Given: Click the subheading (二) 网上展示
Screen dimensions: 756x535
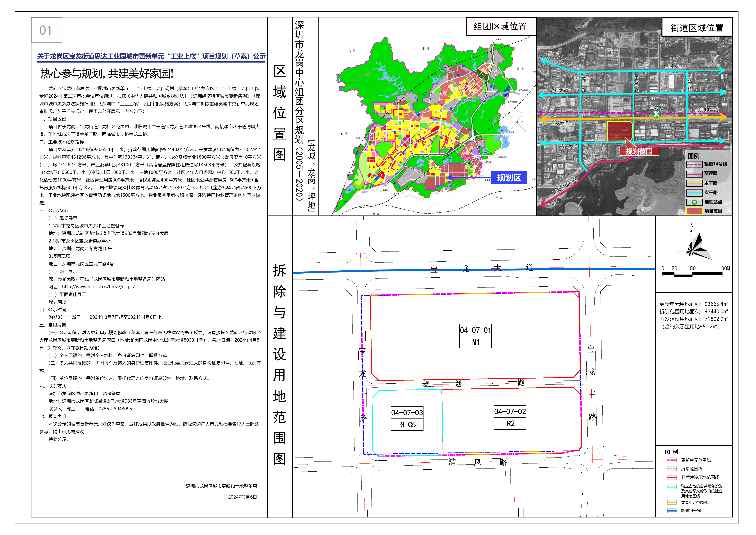Looking at the screenshot, I should click(63, 271).
